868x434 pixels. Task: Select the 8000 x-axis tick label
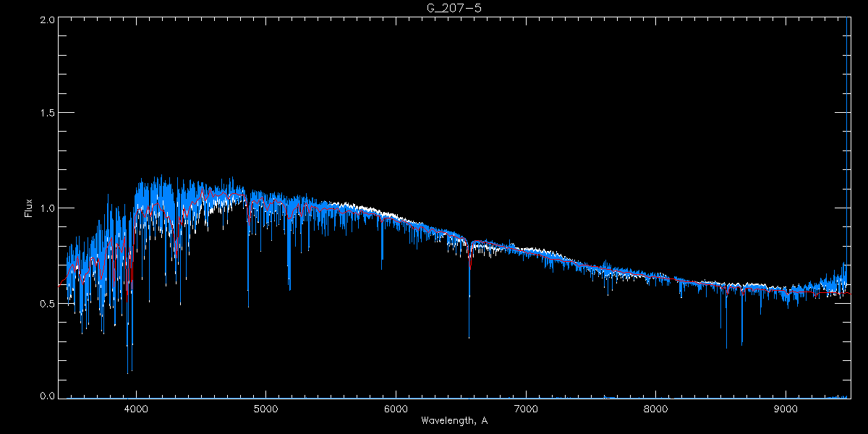pos(655,409)
